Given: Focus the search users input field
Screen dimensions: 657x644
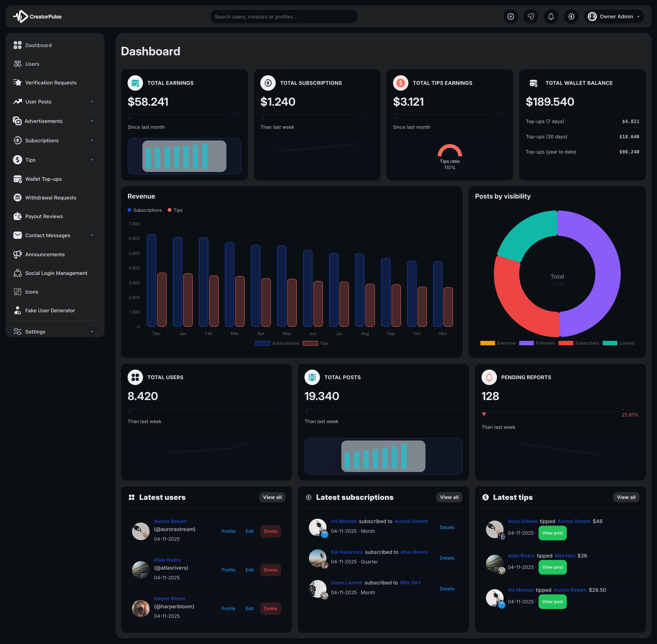Looking at the screenshot, I should [x=284, y=16].
